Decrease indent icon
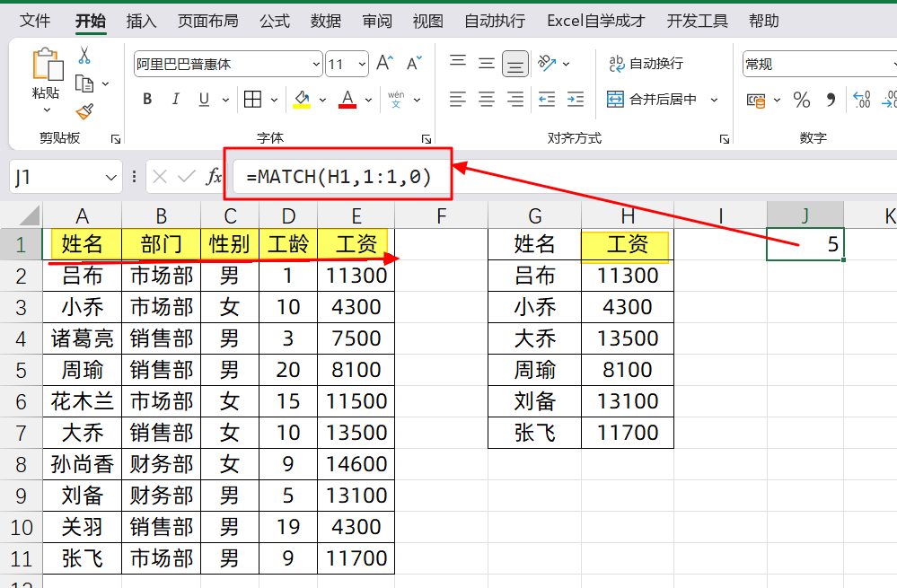897x588 pixels. pyautogui.click(x=547, y=99)
